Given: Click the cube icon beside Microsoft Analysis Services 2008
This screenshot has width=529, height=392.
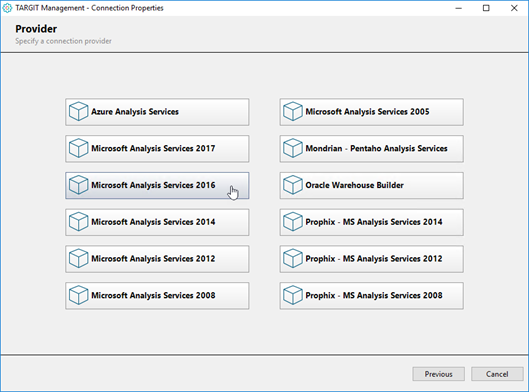Looking at the screenshot, I should 79,295.
